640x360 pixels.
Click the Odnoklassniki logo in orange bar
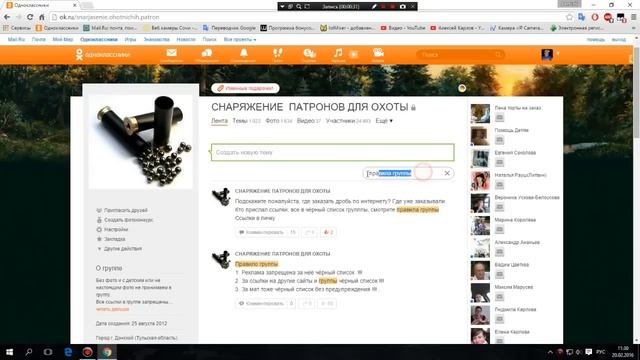pyautogui.click(x=102, y=54)
